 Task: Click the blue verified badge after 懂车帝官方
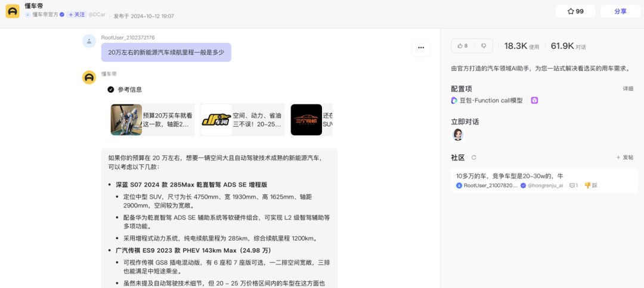pos(61,14)
